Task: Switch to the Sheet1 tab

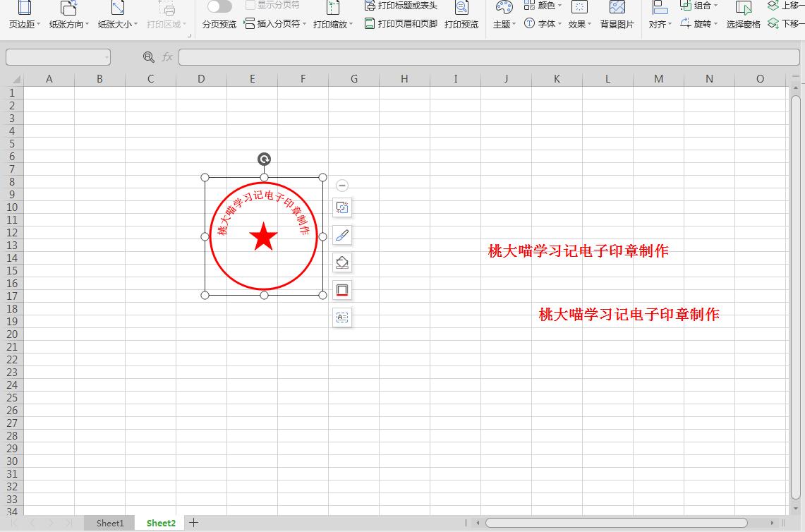Action: (x=110, y=523)
